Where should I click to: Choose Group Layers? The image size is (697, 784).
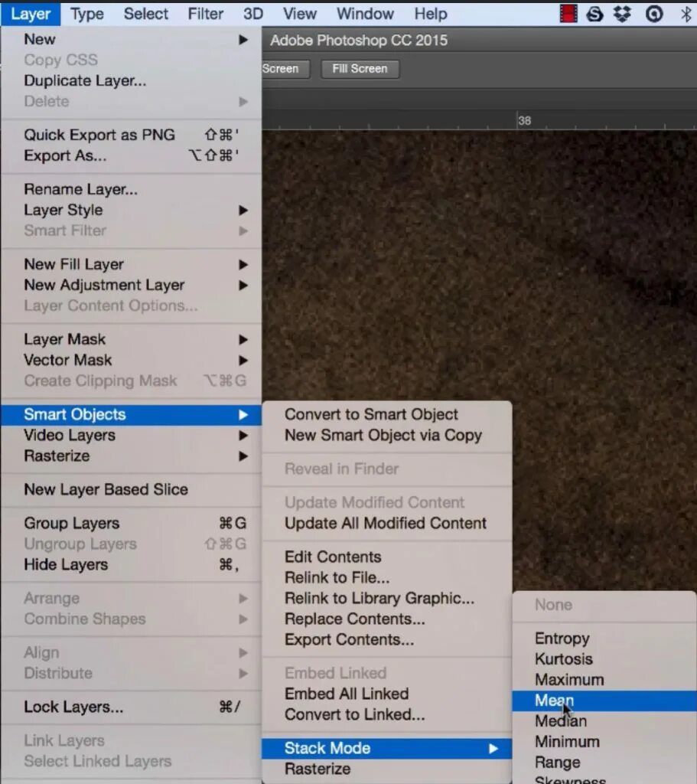click(x=131, y=523)
